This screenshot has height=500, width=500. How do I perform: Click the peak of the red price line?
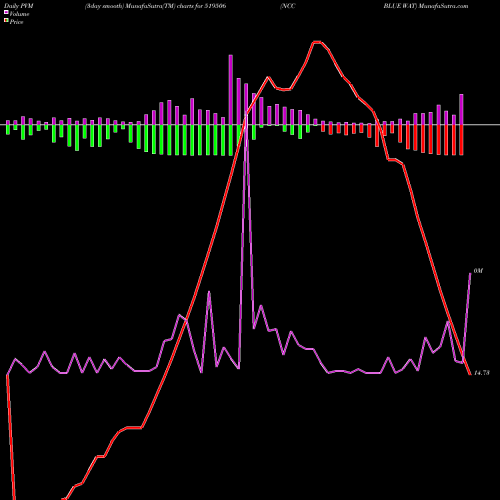317,42
